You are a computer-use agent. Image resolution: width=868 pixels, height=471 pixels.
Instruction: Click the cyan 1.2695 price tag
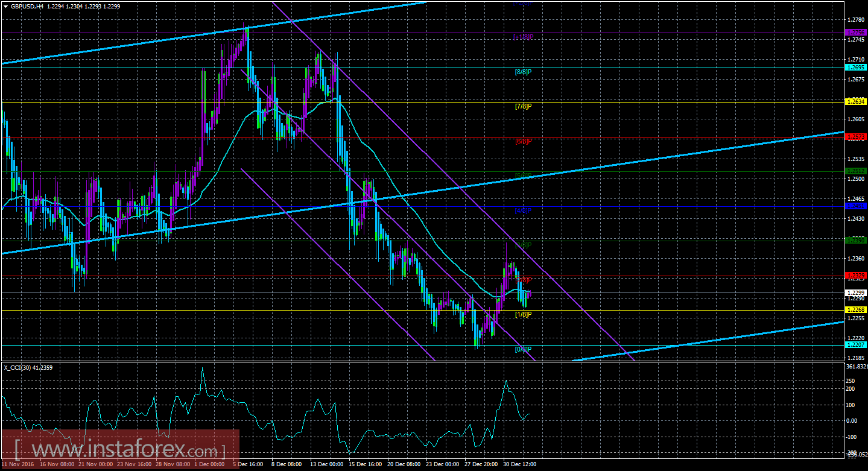(856, 68)
